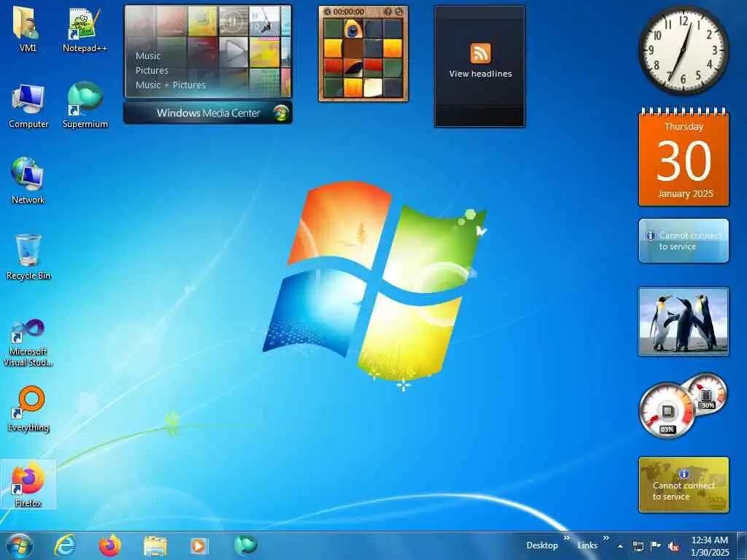Launch Firefox from the taskbar
The height and width of the screenshot is (560, 747).
(110, 545)
